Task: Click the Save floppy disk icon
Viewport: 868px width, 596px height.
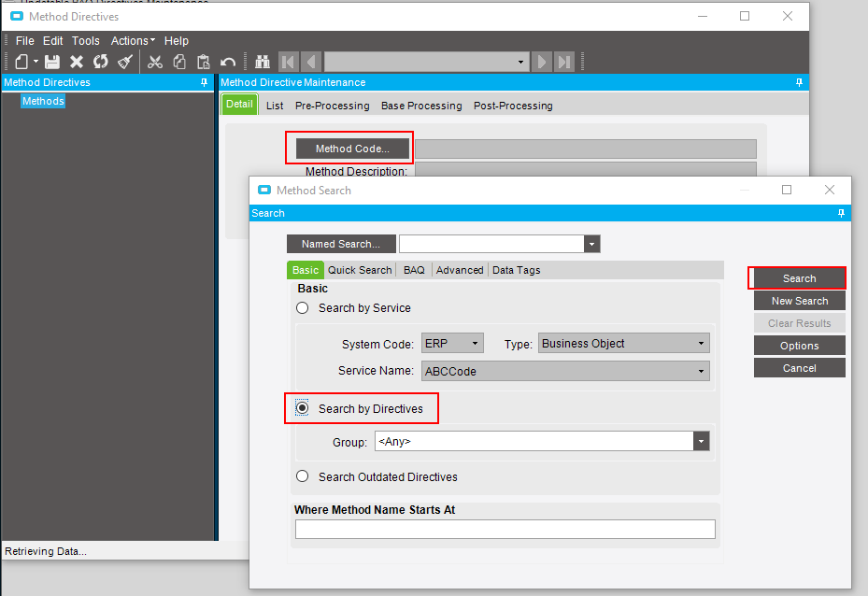Action: [x=52, y=62]
